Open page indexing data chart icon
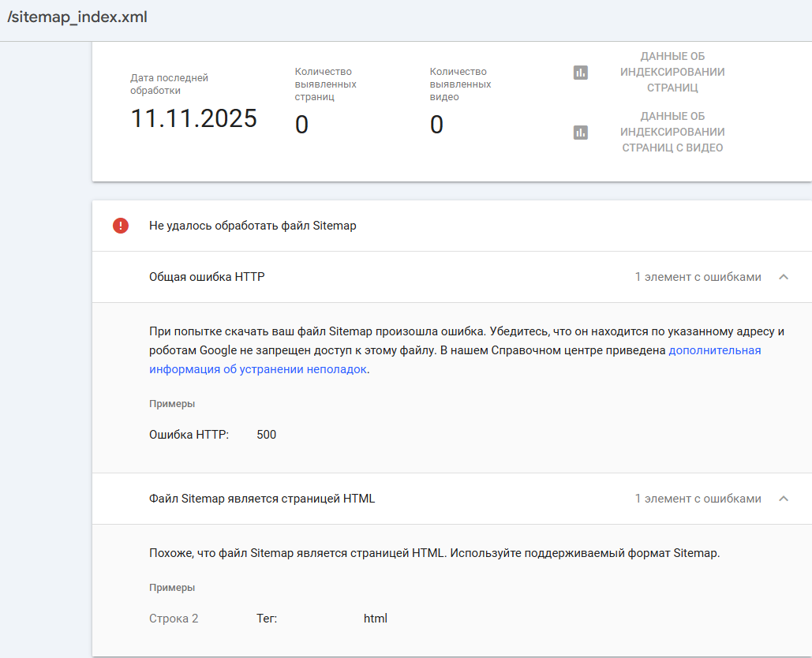The width and height of the screenshot is (812, 658). pos(581,73)
